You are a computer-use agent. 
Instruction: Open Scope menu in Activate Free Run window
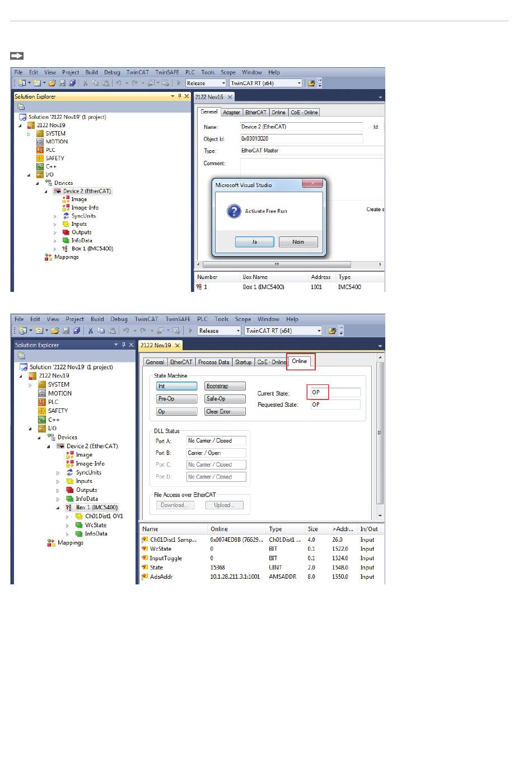click(228, 72)
